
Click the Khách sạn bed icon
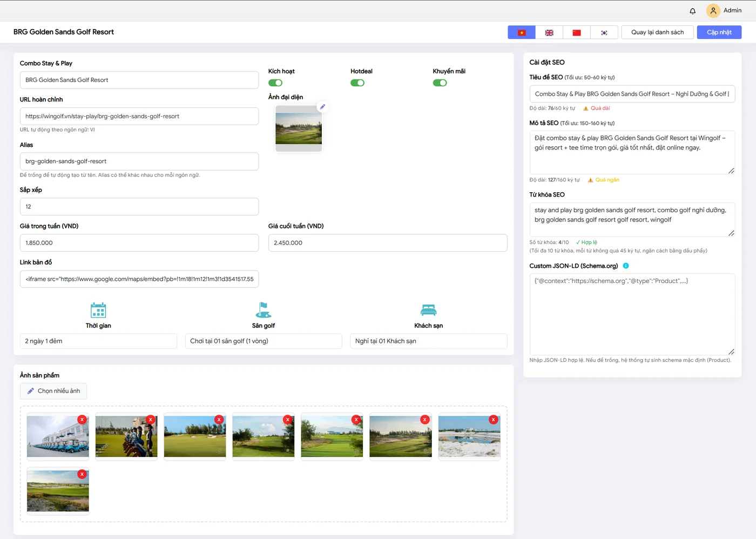[428, 310]
